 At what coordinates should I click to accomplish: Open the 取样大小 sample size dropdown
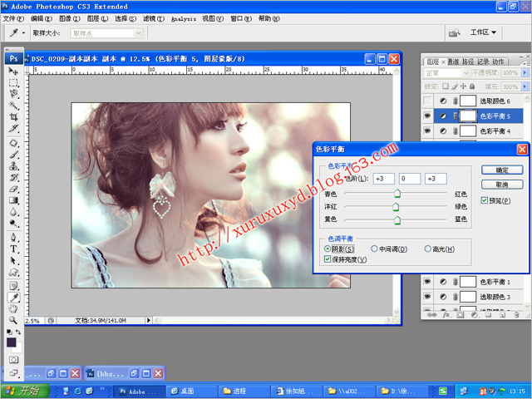pos(106,33)
